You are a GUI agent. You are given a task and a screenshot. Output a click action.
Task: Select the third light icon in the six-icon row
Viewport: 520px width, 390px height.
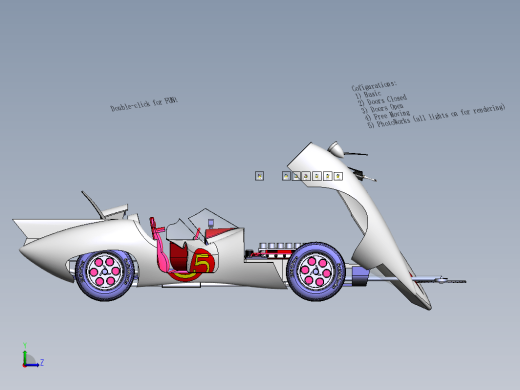pyautogui.click(x=306, y=176)
